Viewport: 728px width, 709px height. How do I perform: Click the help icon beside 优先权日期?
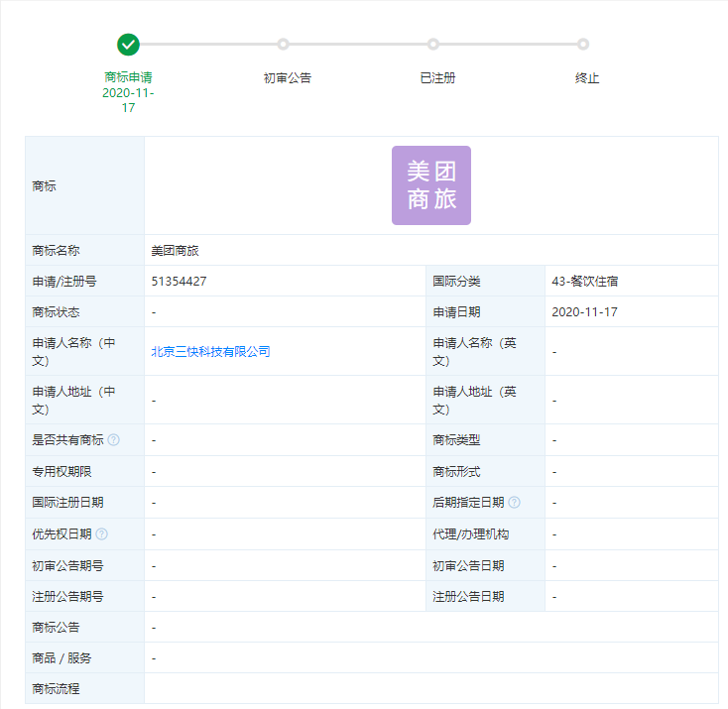point(102,534)
